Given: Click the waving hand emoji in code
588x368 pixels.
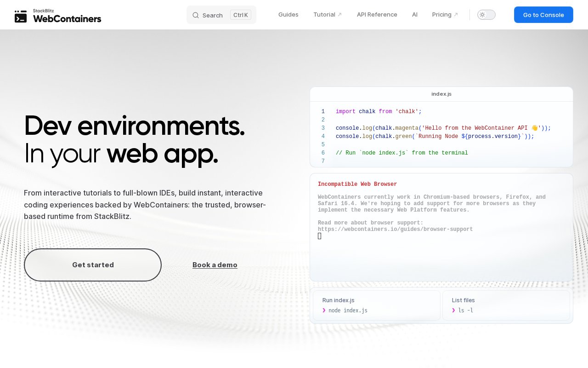Looking at the screenshot, I should (x=534, y=128).
